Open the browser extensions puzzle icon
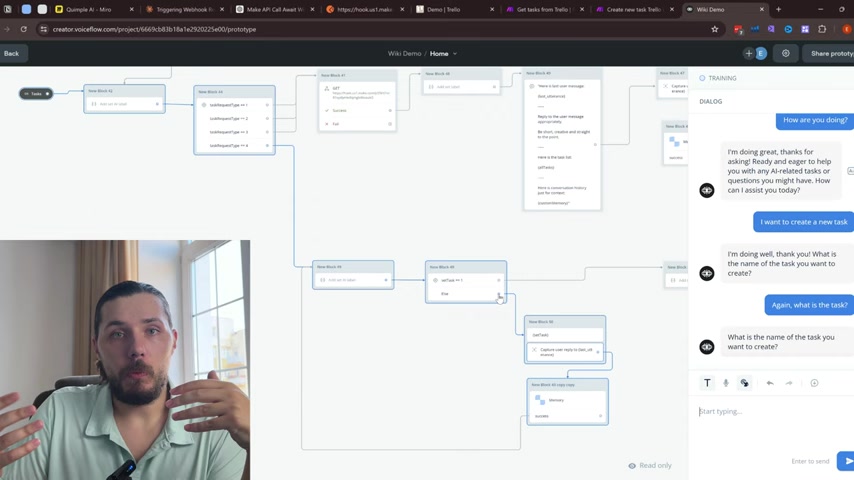The height and width of the screenshot is (480, 854). [822, 29]
